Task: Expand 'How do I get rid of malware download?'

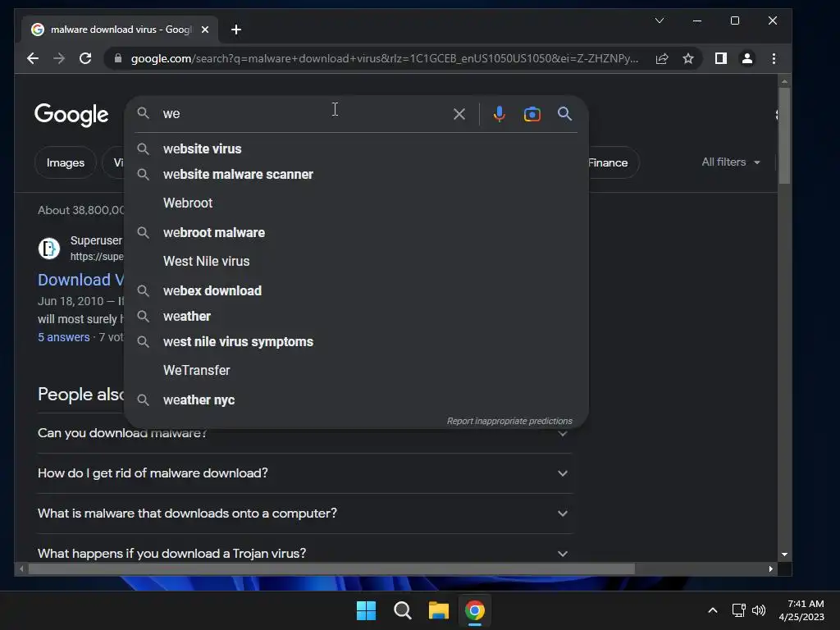Action: coord(305,473)
